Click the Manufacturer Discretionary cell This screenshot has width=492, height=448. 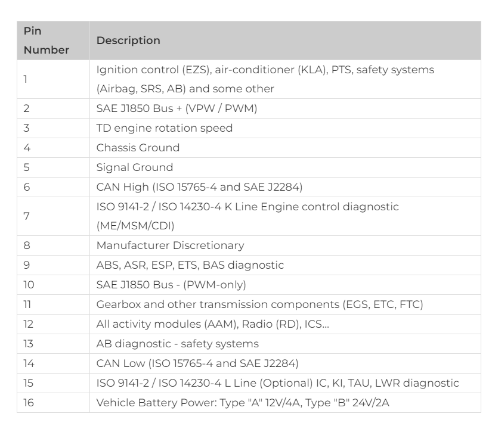click(285, 245)
